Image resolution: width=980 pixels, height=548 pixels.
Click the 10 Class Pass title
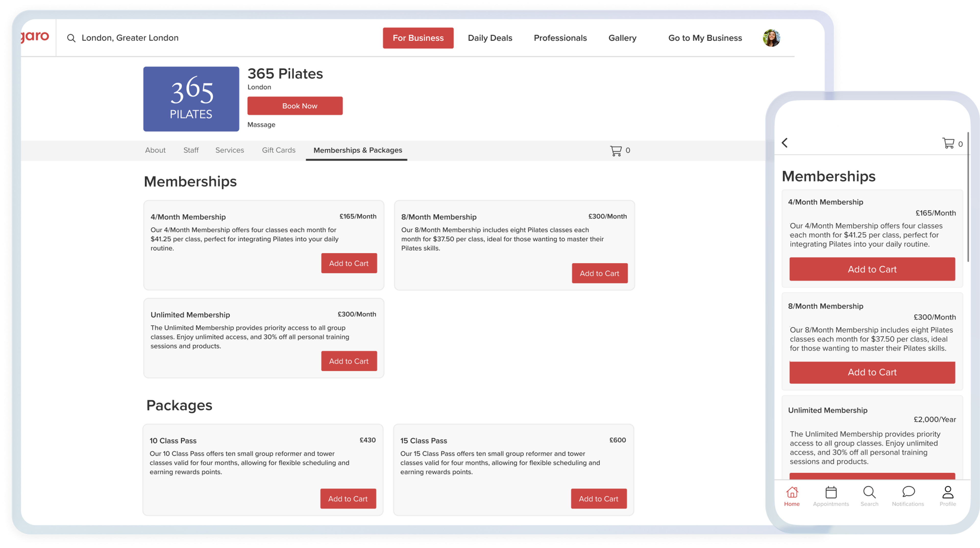pos(173,441)
